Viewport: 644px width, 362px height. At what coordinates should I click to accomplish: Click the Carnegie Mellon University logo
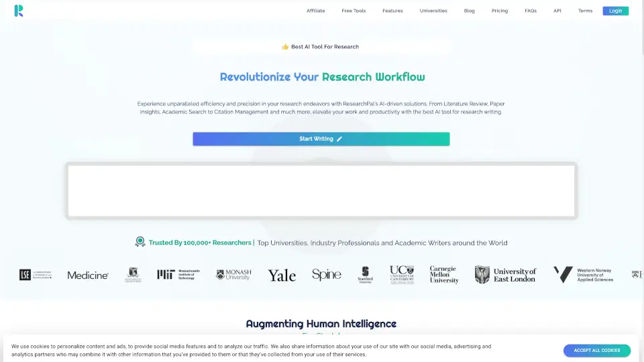pos(444,275)
